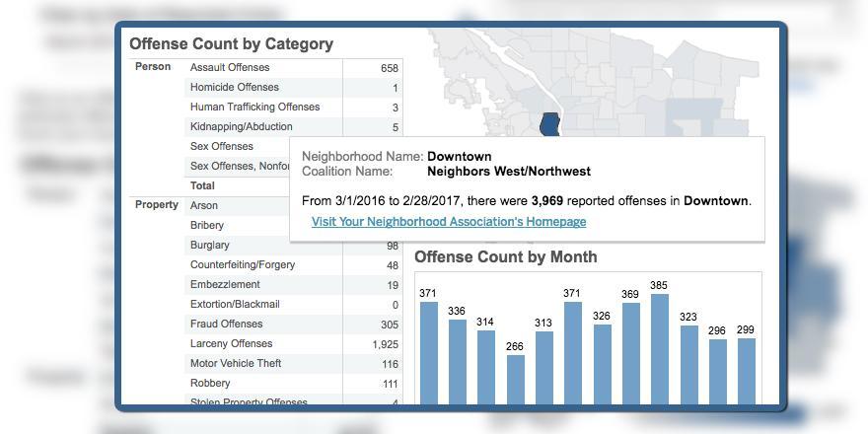Select the Bribery category row

point(238,225)
